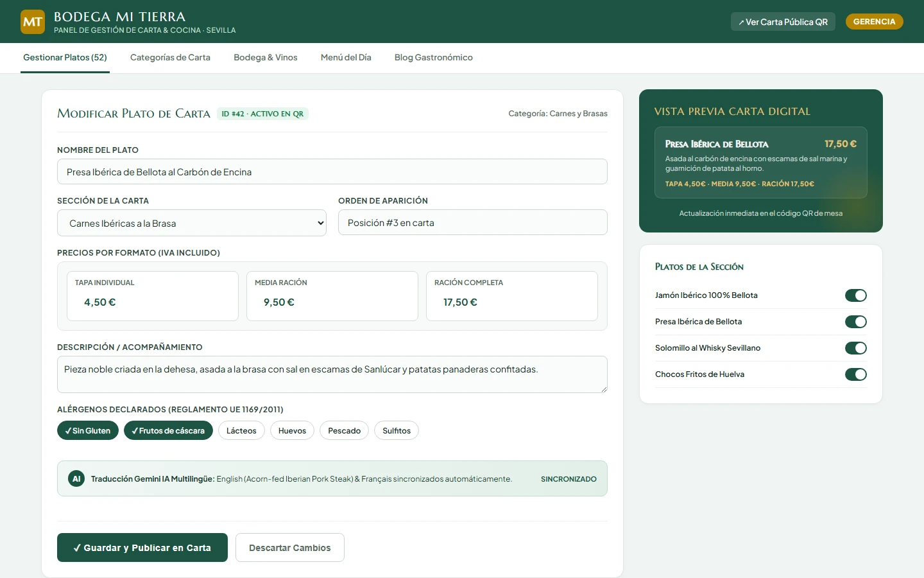
Task: Click the GERENCIA role badge
Action: click(875, 22)
